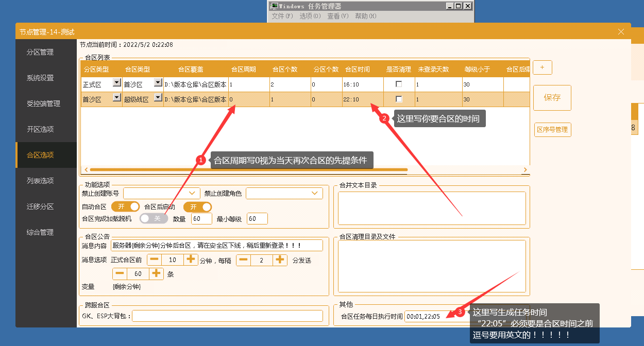The height and width of the screenshot is (346, 644).
Task: Open 区序号管理 button
Action: tap(552, 130)
